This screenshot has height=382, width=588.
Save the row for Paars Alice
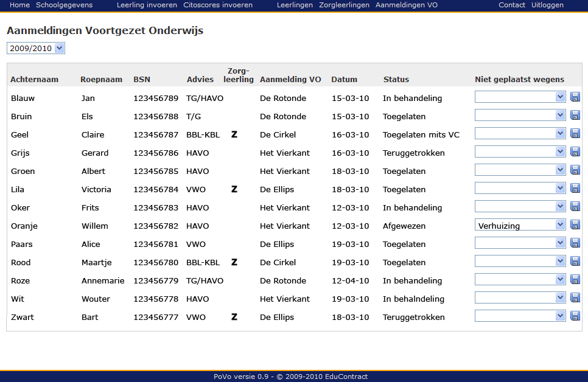pyautogui.click(x=575, y=243)
